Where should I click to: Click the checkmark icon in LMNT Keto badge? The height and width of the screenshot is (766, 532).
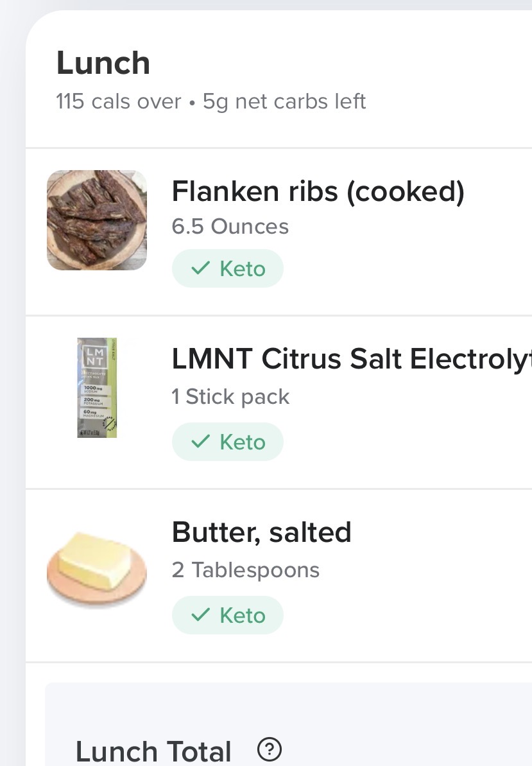(201, 442)
